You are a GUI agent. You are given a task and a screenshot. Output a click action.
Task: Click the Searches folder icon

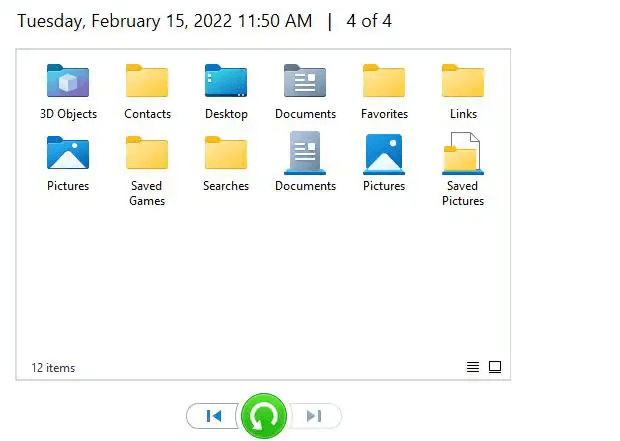(226, 154)
